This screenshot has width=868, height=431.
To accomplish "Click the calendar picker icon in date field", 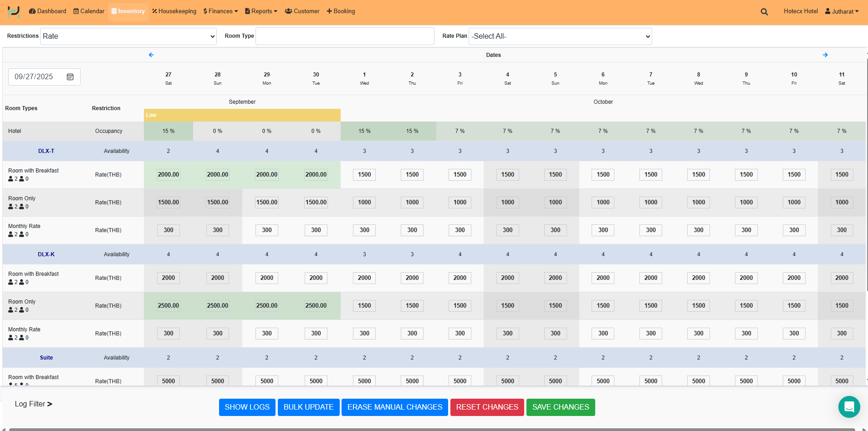I will (70, 77).
